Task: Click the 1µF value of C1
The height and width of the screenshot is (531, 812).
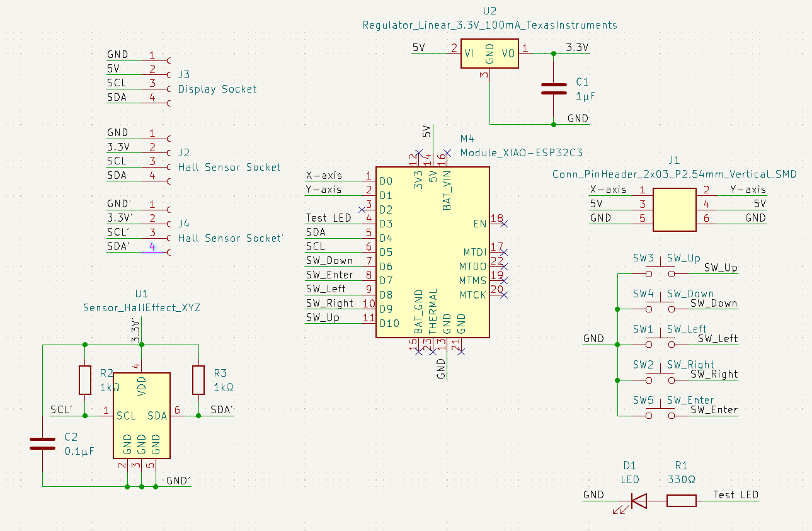Action: [x=585, y=96]
